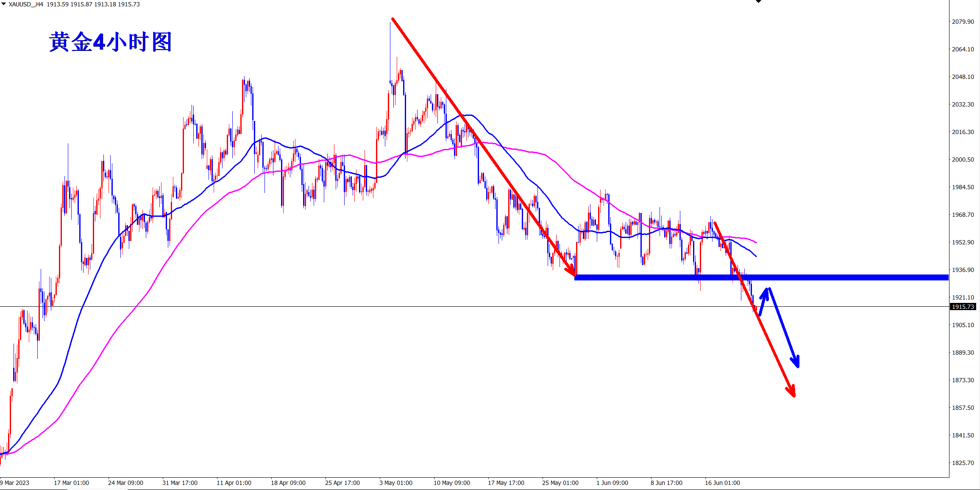Select the magenta moving average line end
980x490 pixels.
point(754,241)
